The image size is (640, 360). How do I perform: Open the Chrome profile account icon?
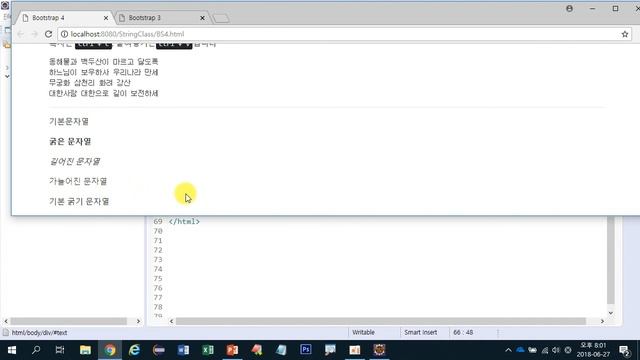click(x=569, y=9)
